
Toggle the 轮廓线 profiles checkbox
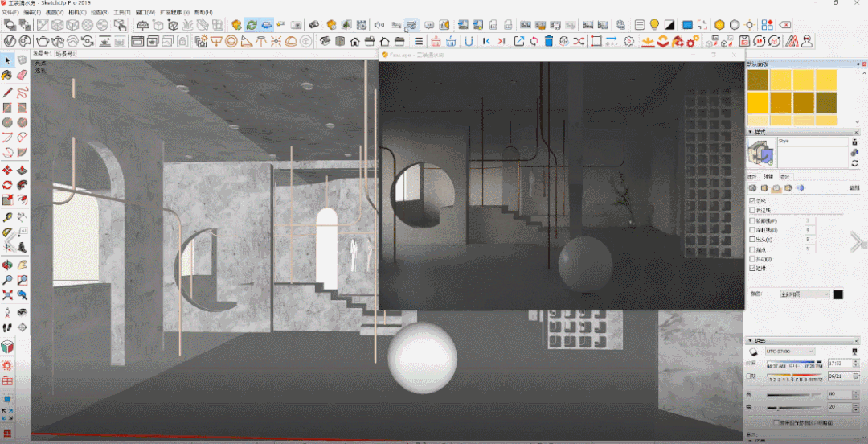click(751, 220)
